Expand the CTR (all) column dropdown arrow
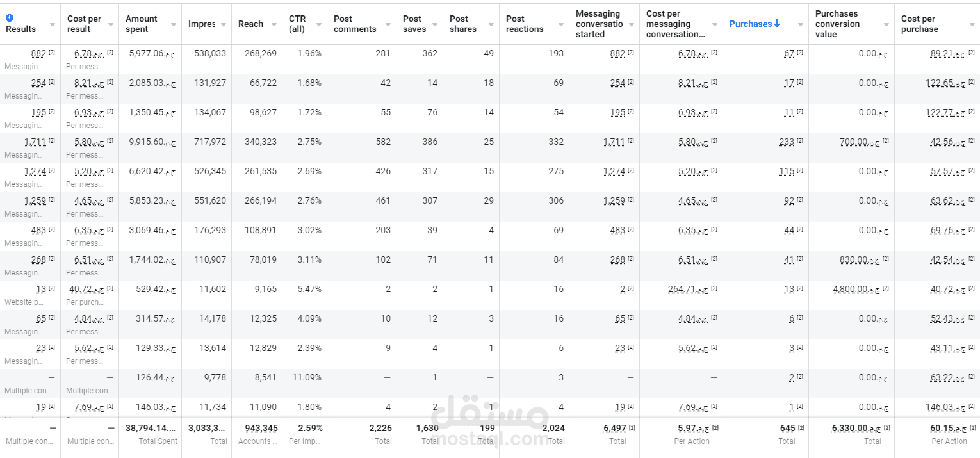The height and width of the screenshot is (458, 980). pyautogui.click(x=318, y=24)
